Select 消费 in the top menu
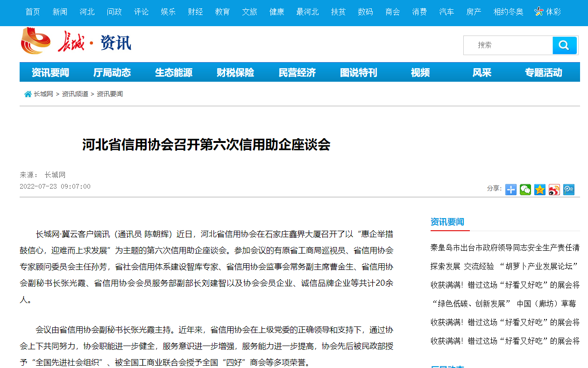Viewport: 588px width, 368px height. (419, 12)
